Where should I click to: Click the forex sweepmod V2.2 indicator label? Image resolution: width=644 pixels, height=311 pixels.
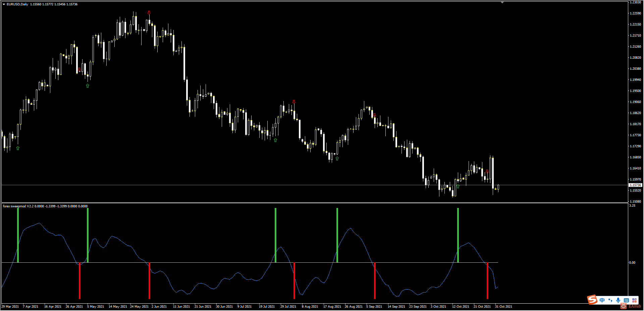(18, 206)
